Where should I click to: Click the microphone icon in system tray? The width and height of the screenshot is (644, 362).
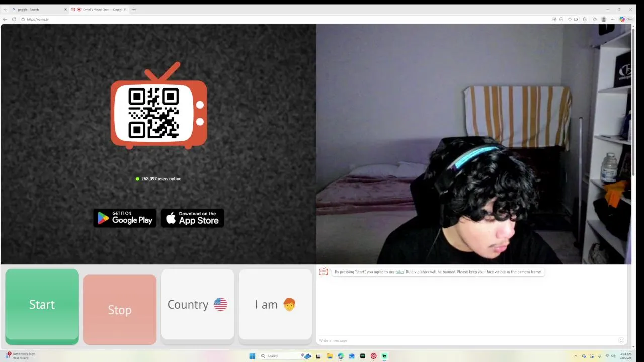pos(599,356)
